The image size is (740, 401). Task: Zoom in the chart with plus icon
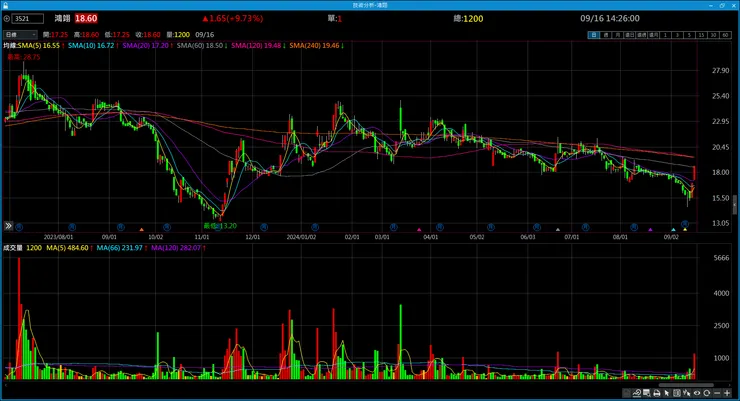pos(727,393)
